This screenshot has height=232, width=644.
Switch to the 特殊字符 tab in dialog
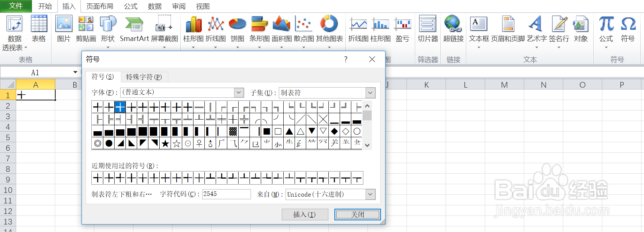(x=144, y=77)
